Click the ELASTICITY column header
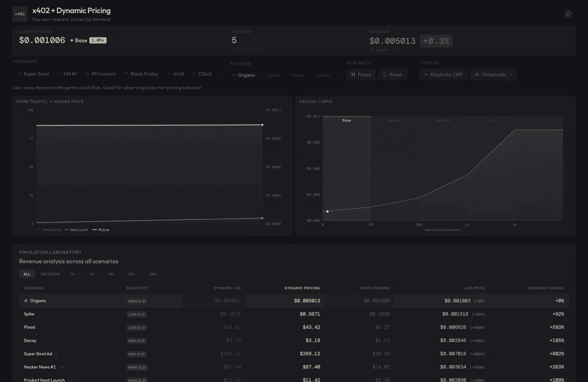The width and height of the screenshot is (588, 382). pyautogui.click(x=137, y=288)
